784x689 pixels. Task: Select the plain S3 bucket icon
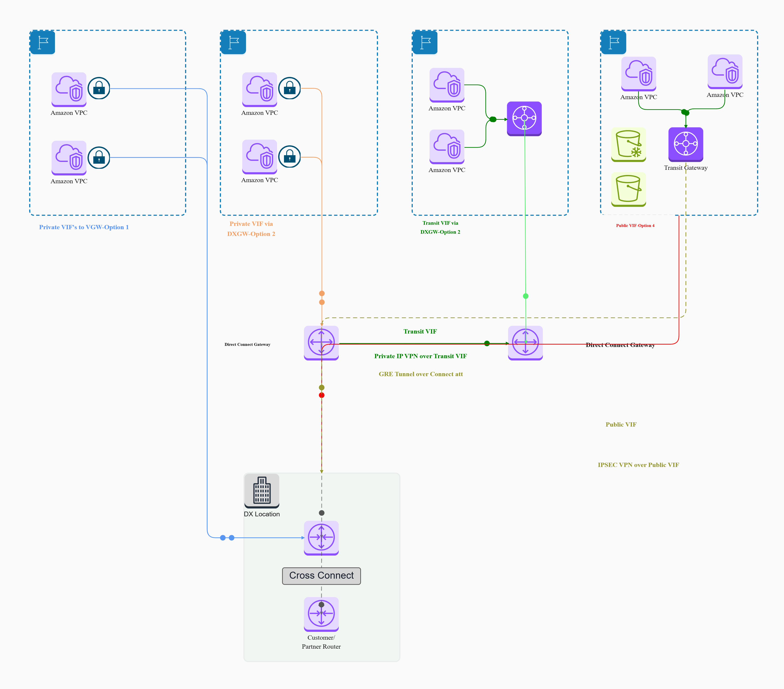point(629,190)
